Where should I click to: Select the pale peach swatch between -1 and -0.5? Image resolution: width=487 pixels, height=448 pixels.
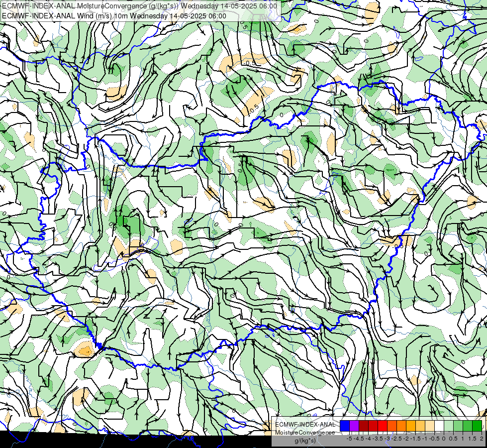pos(430,426)
